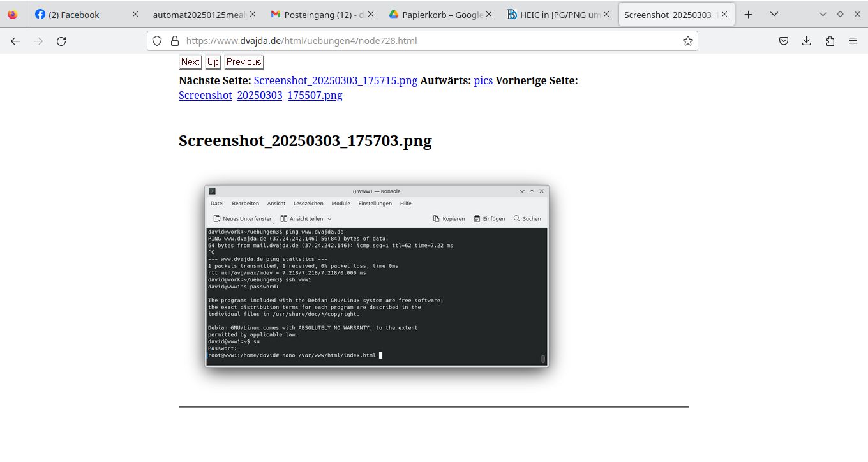Open the extensions puzzle-piece menu

(x=830, y=41)
